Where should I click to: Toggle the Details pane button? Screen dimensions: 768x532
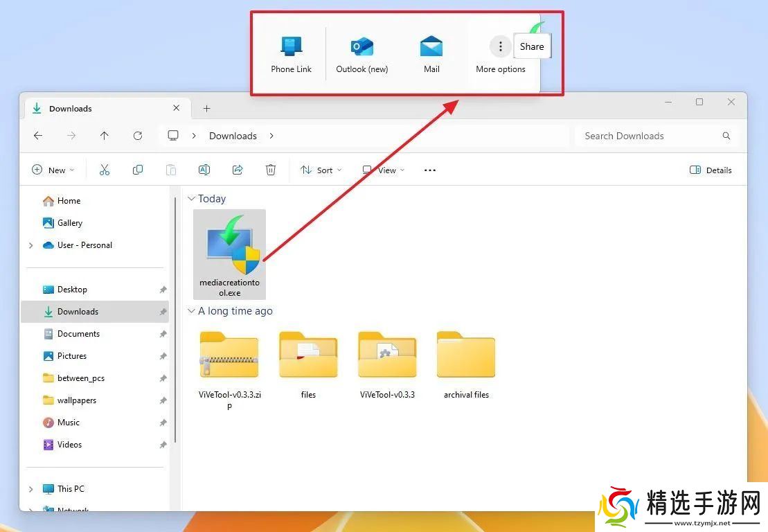[711, 170]
